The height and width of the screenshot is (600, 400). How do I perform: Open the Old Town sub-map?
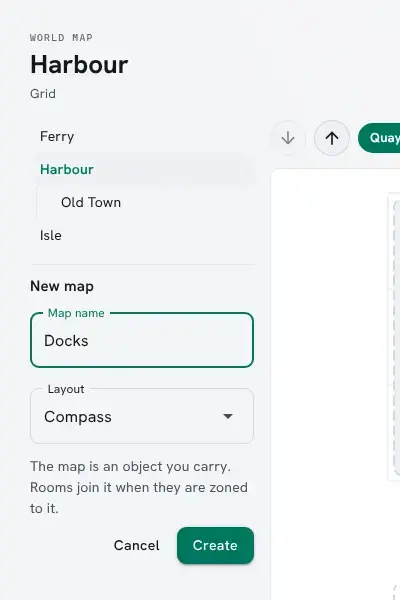tap(145, 202)
